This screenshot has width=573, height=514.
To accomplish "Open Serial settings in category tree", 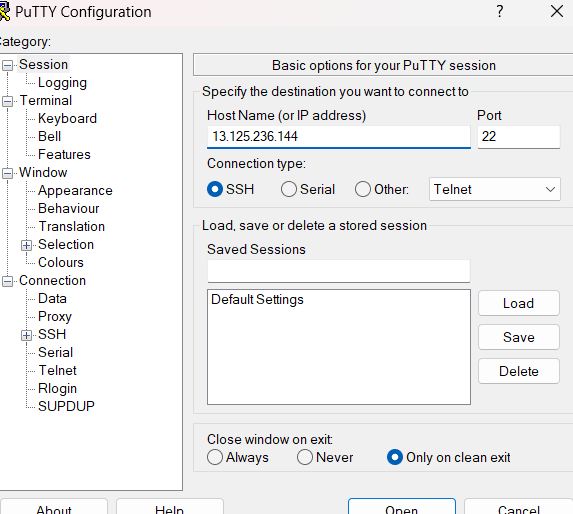I will click(56, 352).
